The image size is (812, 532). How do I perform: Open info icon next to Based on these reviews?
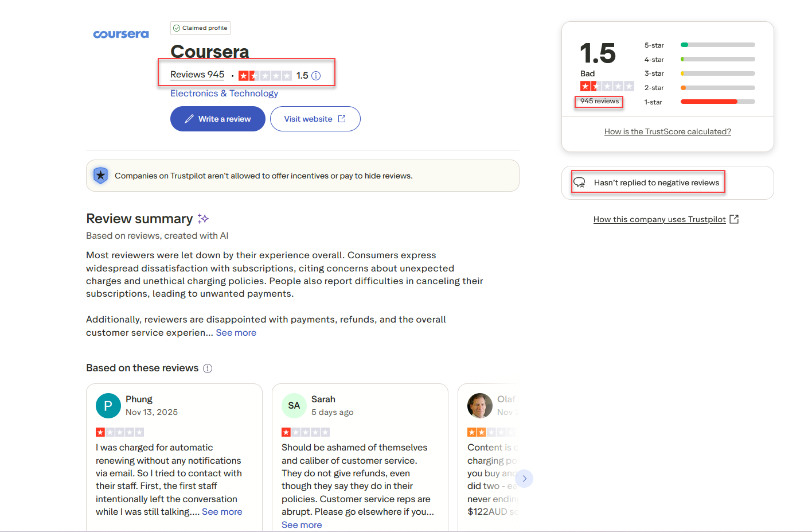click(x=208, y=368)
